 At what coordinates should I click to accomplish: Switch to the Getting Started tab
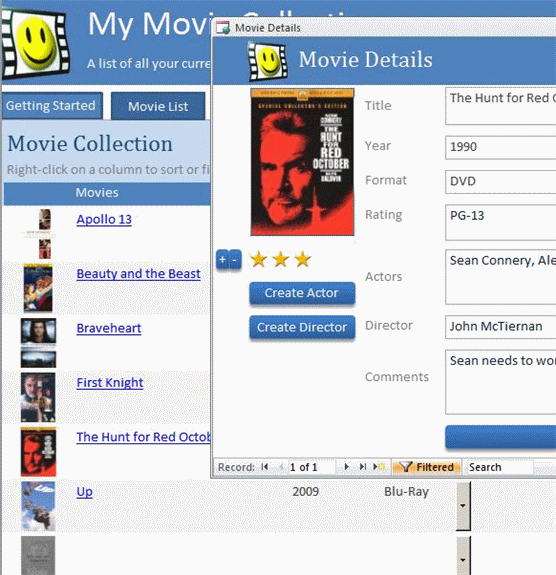click(51, 106)
